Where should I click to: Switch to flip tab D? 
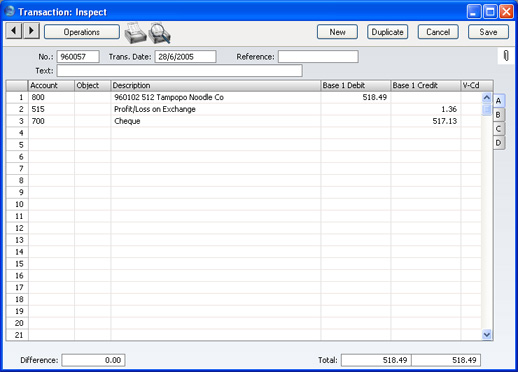[x=499, y=143]
